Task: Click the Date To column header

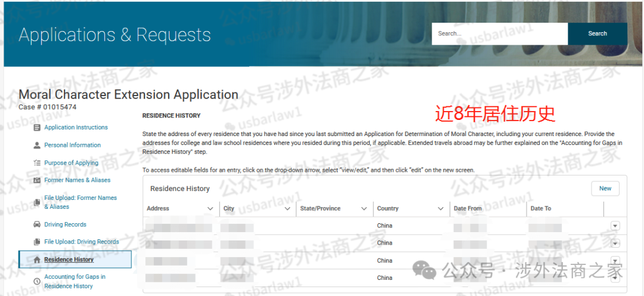Action: click(540, 208)
